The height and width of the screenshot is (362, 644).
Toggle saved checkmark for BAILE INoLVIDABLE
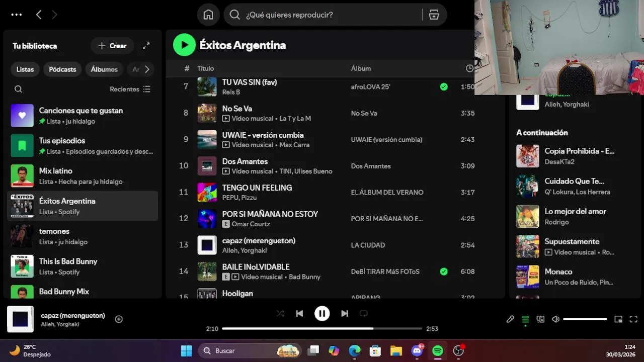point(444,271)
